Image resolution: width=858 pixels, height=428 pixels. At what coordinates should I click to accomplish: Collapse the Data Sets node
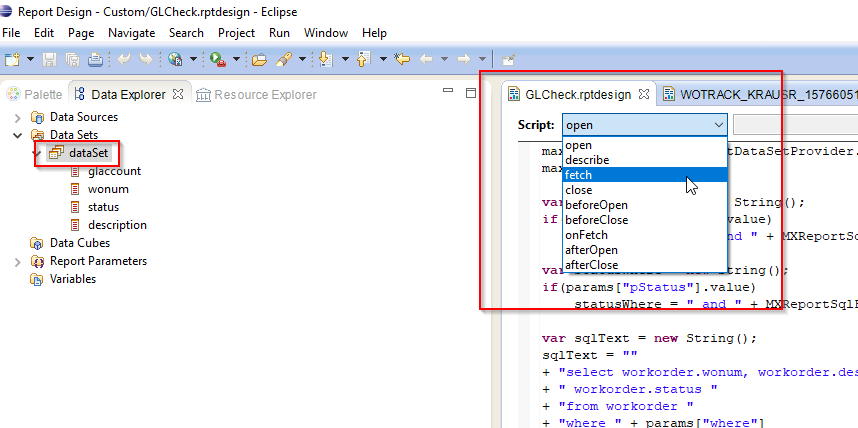[18, 135]
